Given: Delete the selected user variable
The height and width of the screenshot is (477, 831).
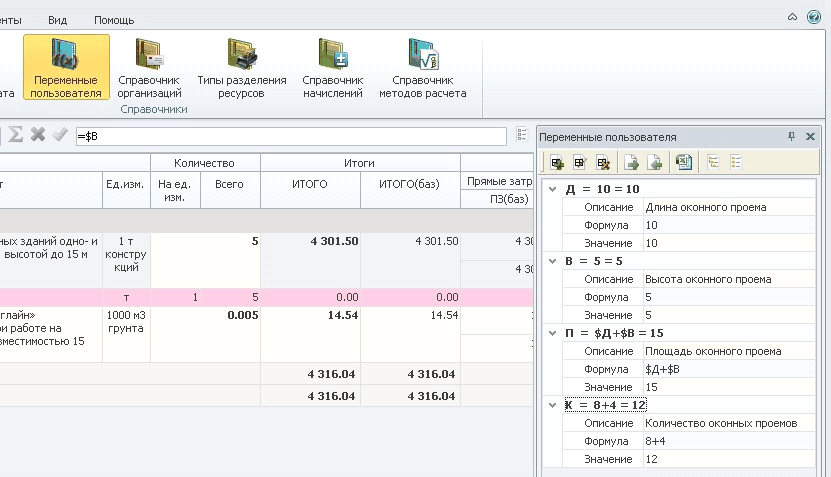Looking at the screenshot, I should tap(603, 162).
